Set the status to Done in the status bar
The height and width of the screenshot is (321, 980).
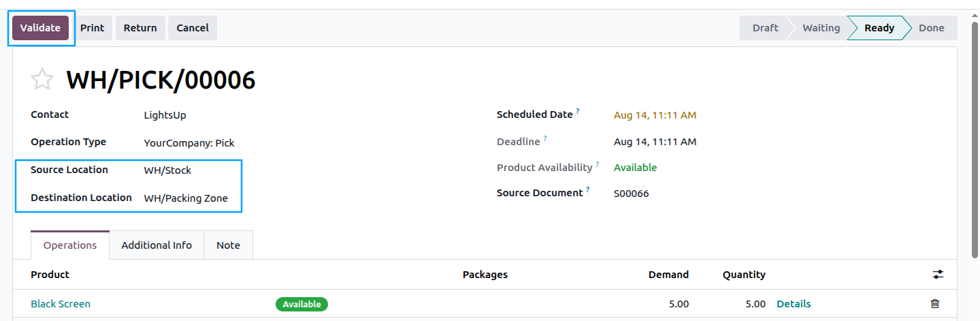tap(931, 28)
